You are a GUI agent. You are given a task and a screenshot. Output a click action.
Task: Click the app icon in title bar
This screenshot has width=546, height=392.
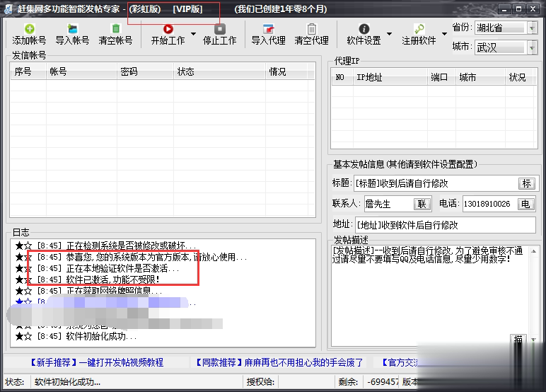(x=8, y=8)
